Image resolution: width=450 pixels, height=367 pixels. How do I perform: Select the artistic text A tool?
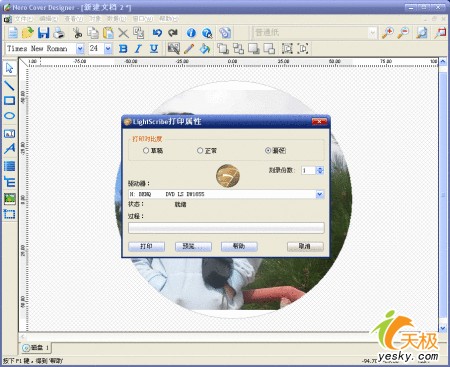pos(9,148)
